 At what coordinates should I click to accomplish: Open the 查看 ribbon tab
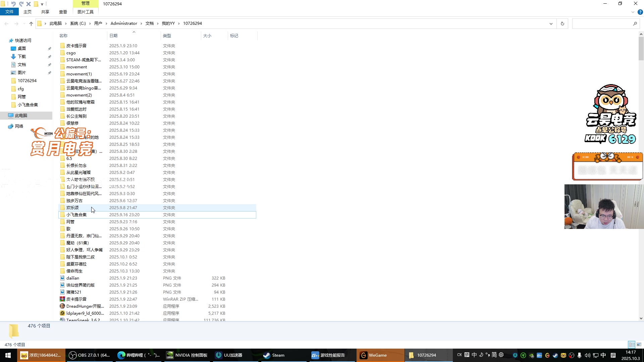[63, 12]
